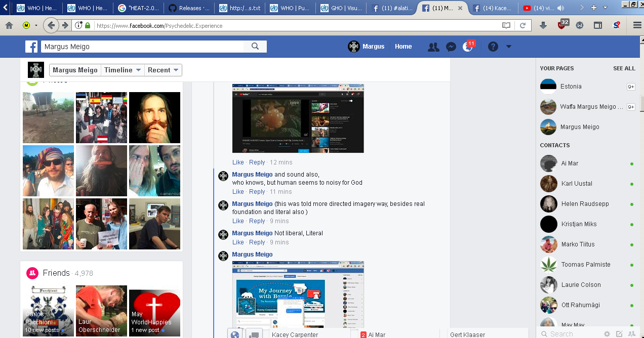Viewport: 644px width, 338px height.
Task: Switch to the GitHub Releases tab
Action: pyautogui.click(x=188, y=8)
